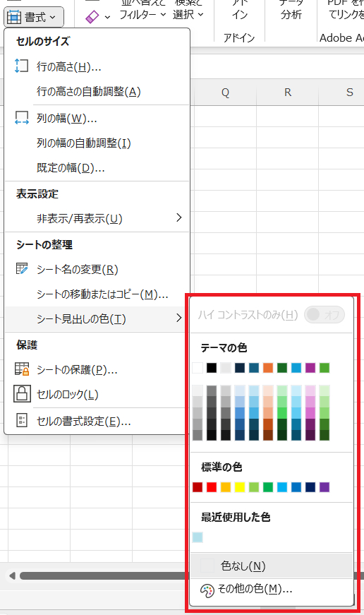Viewport: 364px width, 615px height.
Task: Click the 書式 table icon
Action: (x=15, y=17)
